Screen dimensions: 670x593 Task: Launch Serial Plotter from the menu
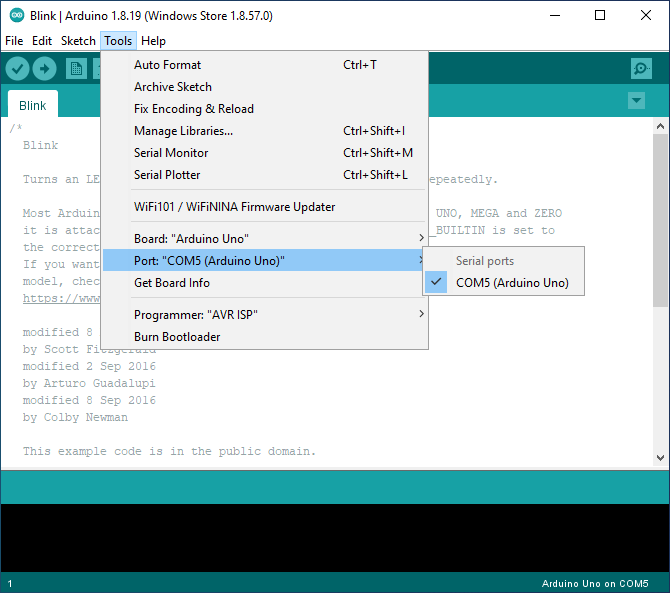tap(265, 175)
